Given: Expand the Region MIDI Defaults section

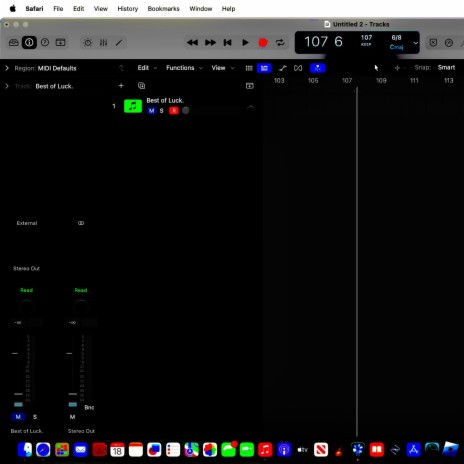Looking at the screenshot, I should click(x=7, y=68).
